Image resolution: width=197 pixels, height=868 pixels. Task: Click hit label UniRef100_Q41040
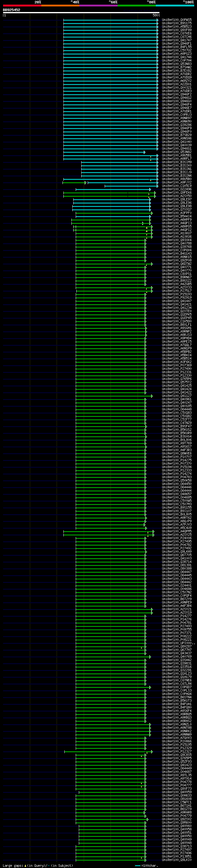point(176,142)
